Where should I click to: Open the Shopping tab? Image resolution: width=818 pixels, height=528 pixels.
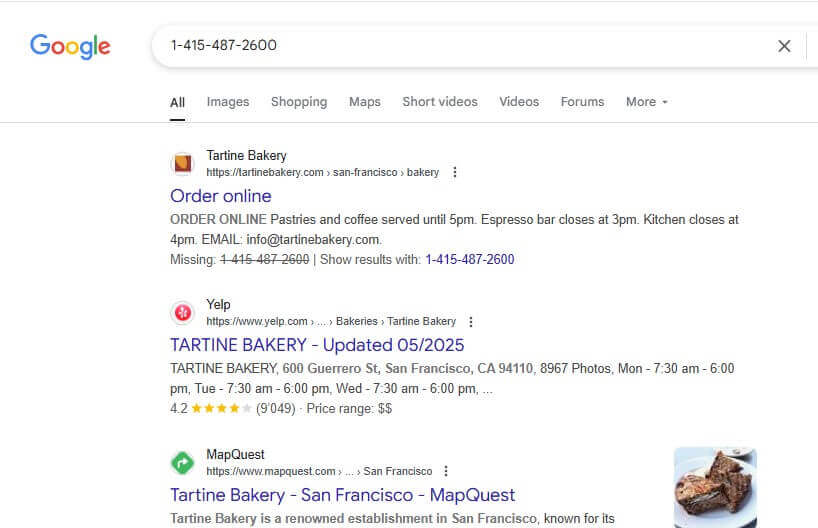299,102
